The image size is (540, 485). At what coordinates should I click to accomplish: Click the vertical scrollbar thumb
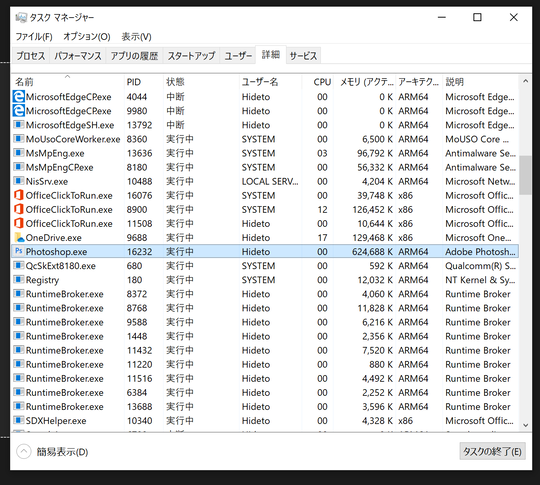(525, 175)
